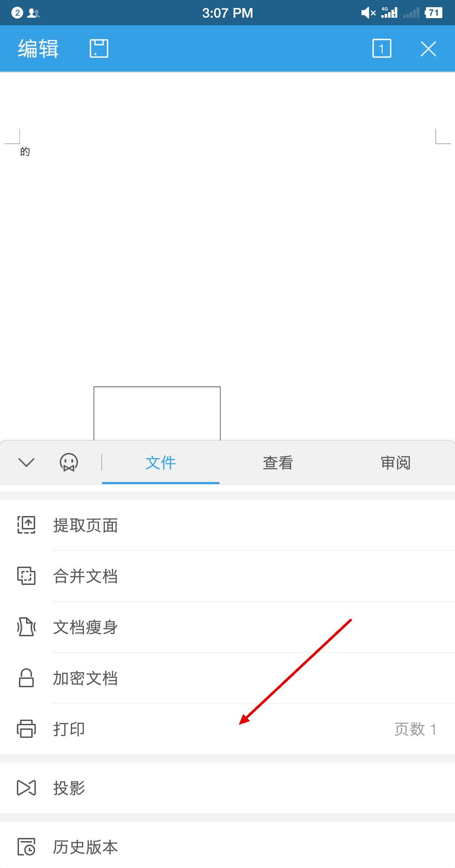The image size is (455, 868).
Task: Tap the 编辑 edit button
Action: click(38, 48)
